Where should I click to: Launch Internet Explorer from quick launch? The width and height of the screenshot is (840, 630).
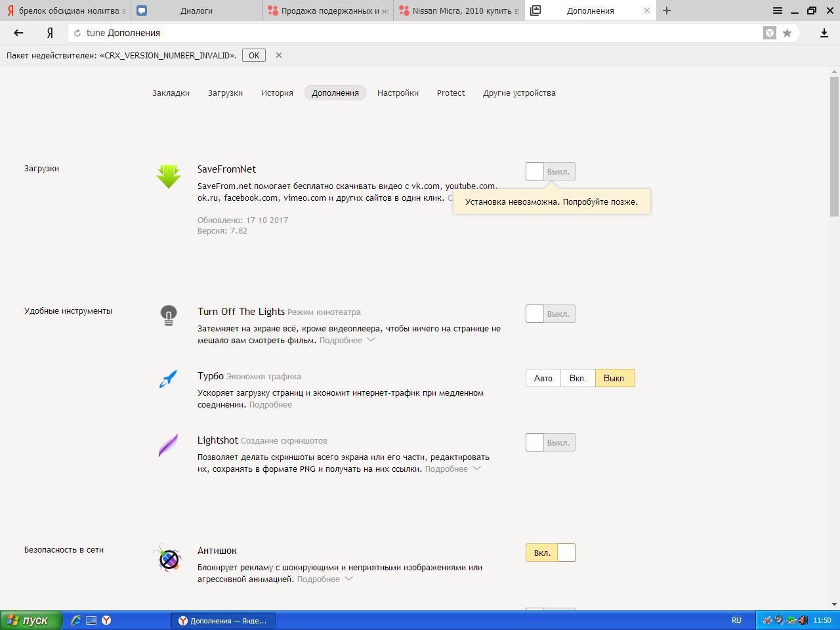pos(76,620)
